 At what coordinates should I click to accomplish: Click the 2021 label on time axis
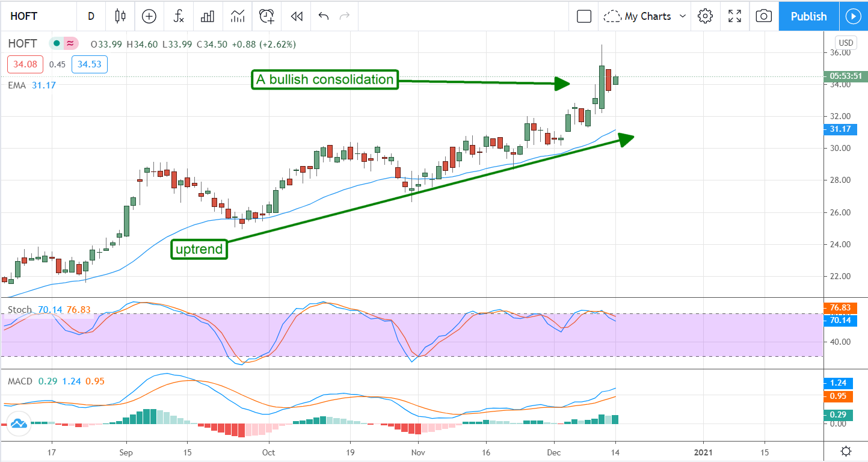tap(703, 452)
